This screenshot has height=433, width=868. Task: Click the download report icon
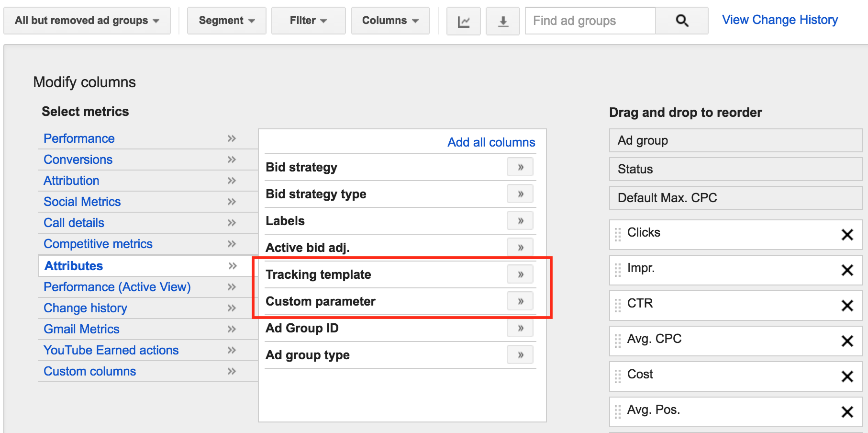503,21
